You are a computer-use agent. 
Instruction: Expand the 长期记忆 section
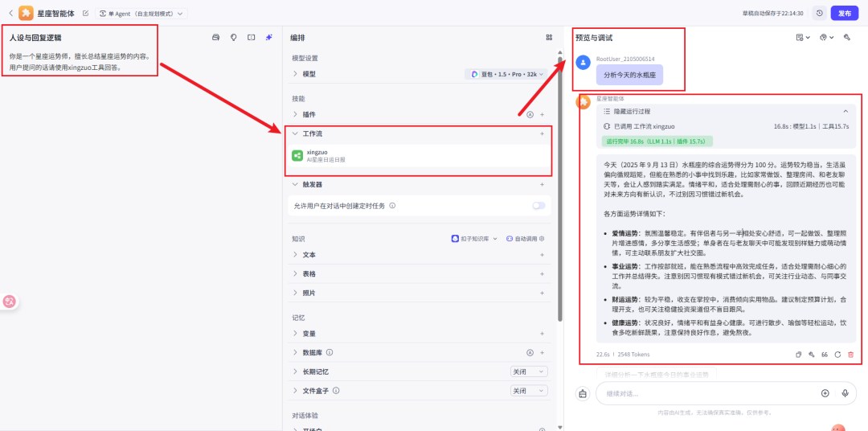point(295,371)
